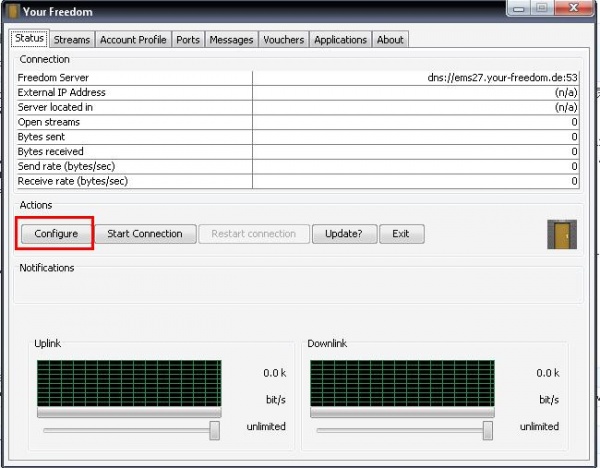The width and height of the screenshot is (600, 468).
Task: Click the Downlink 0.0 k value
Action: (x=548, y=373)
